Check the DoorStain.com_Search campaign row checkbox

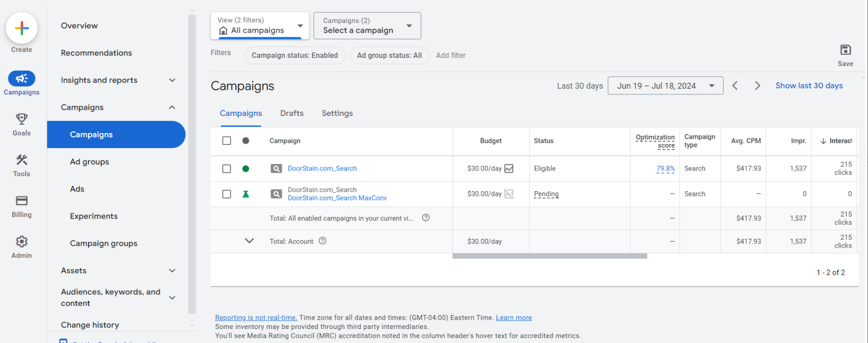[x=226, y=169]
